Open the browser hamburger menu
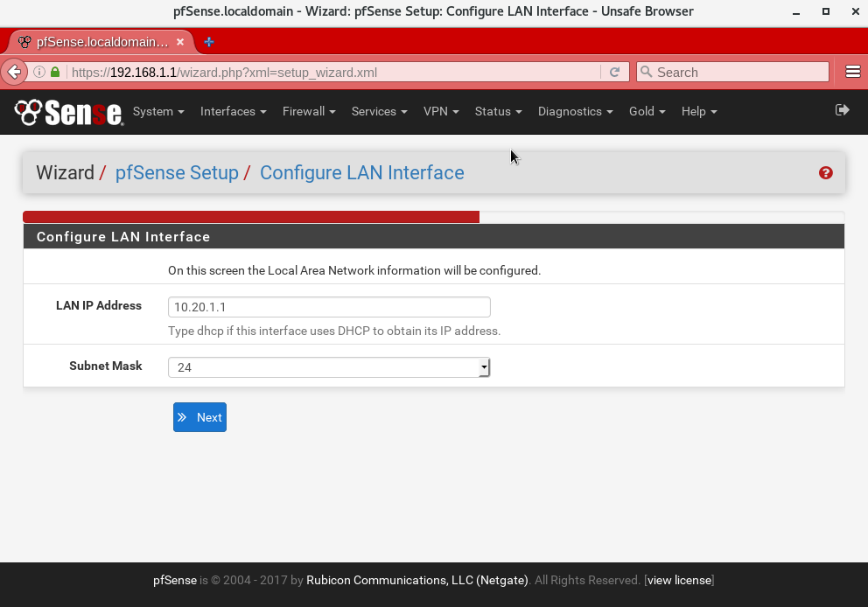The image size is (868, 607). tap(853, 72)
